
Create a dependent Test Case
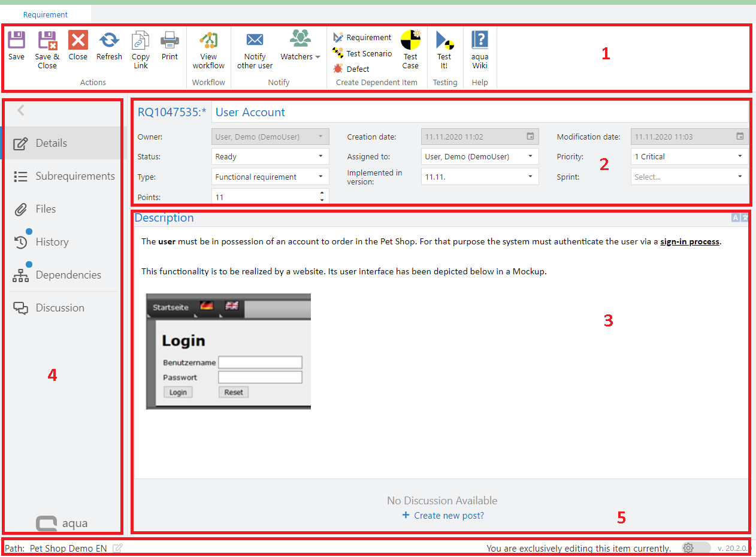click(410, 41)
